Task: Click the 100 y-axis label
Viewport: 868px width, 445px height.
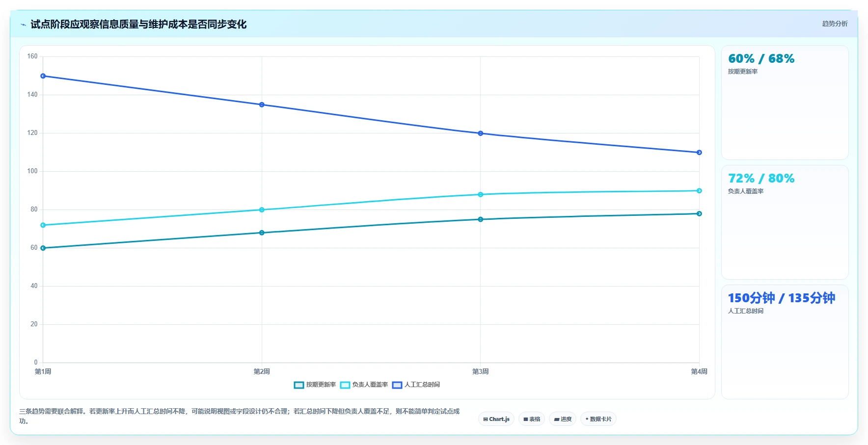Action: (32, 171)
